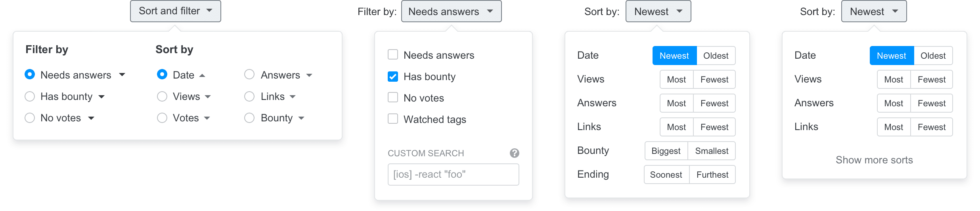Click the down arrow beside Votes sort
Viewport: 980px width, 211px height.
(x=207, y=118)
